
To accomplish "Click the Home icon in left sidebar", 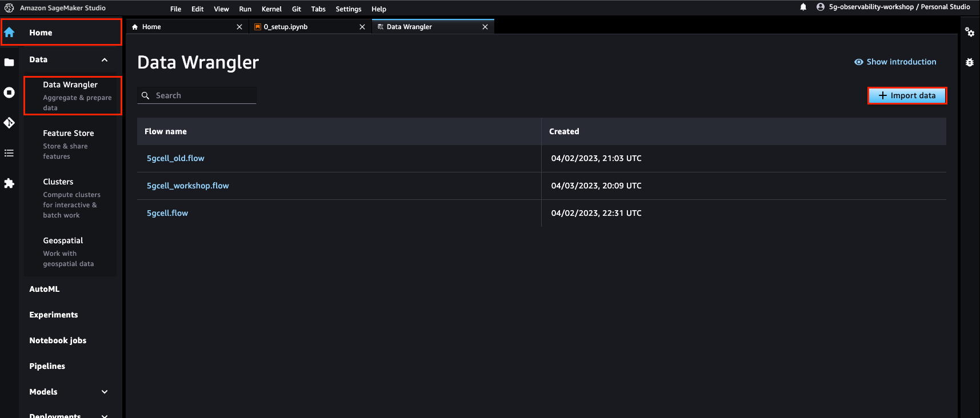I will [x=9, y=33].
